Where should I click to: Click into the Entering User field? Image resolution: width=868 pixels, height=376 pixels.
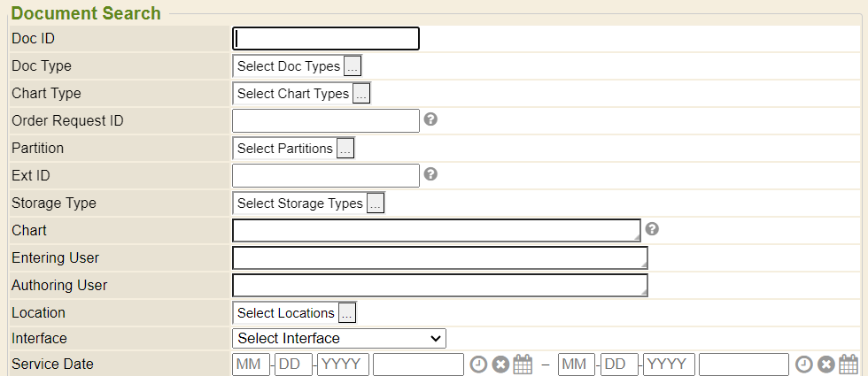439,257
